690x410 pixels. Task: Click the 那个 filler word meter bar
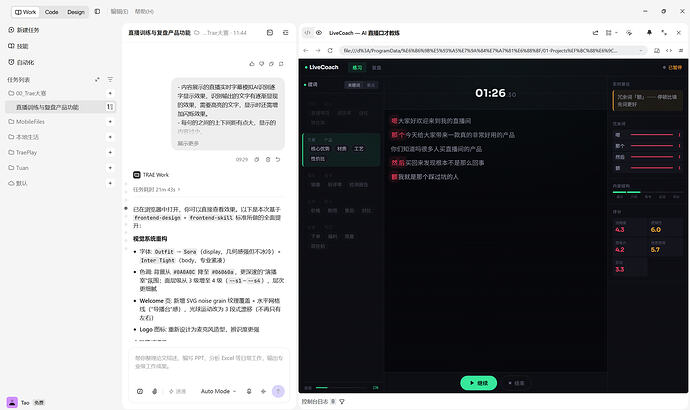coord(651,146)
